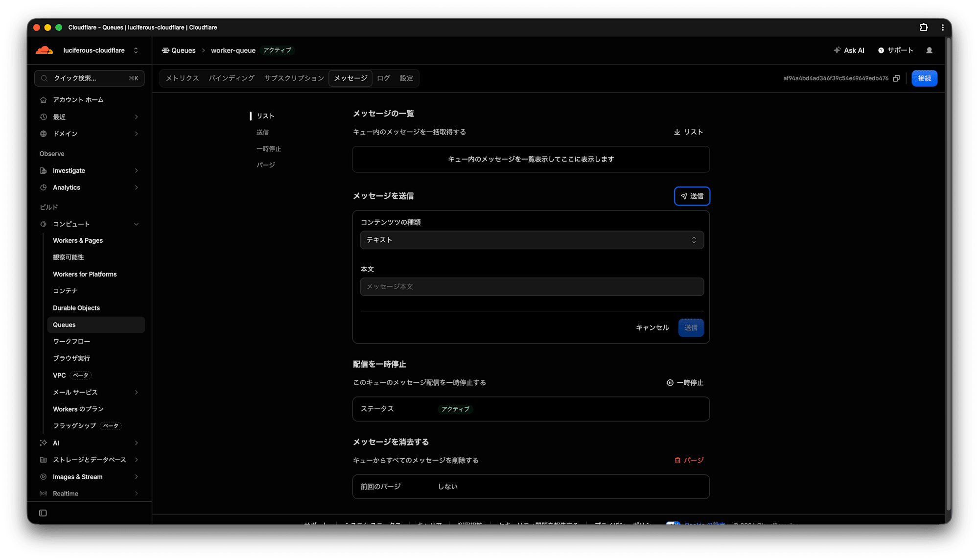Select the メッセージ tab
This screenshot has height=560, width=979.
click(x=350, y=78)
